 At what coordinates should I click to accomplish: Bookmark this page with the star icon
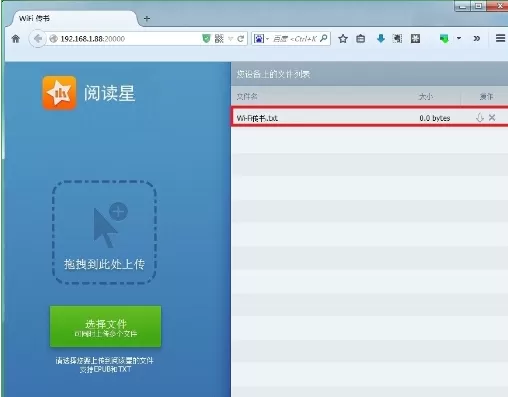343,39
